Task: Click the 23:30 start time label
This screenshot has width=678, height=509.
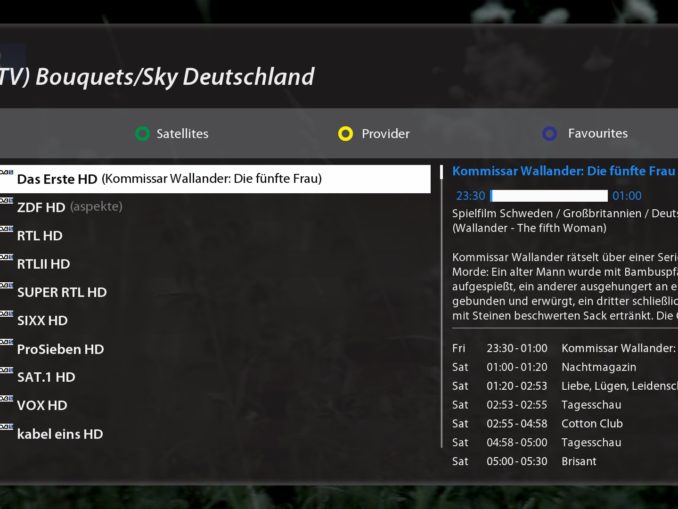Action: click(470, 196)
